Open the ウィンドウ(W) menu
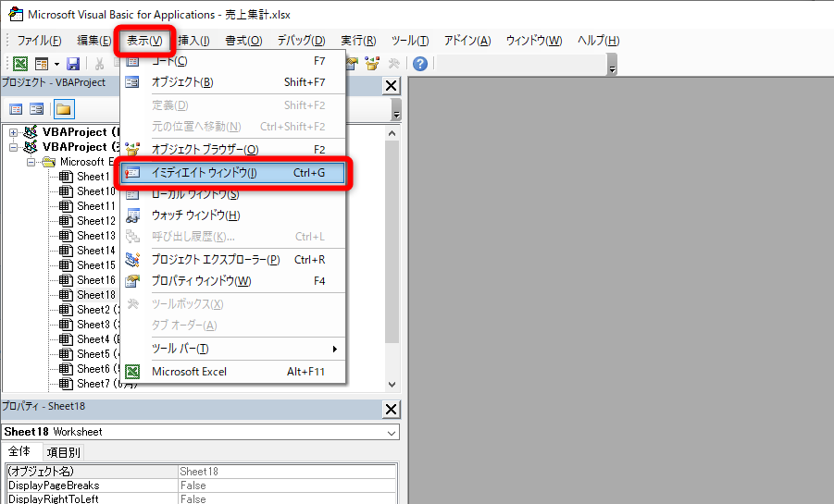 534,41
